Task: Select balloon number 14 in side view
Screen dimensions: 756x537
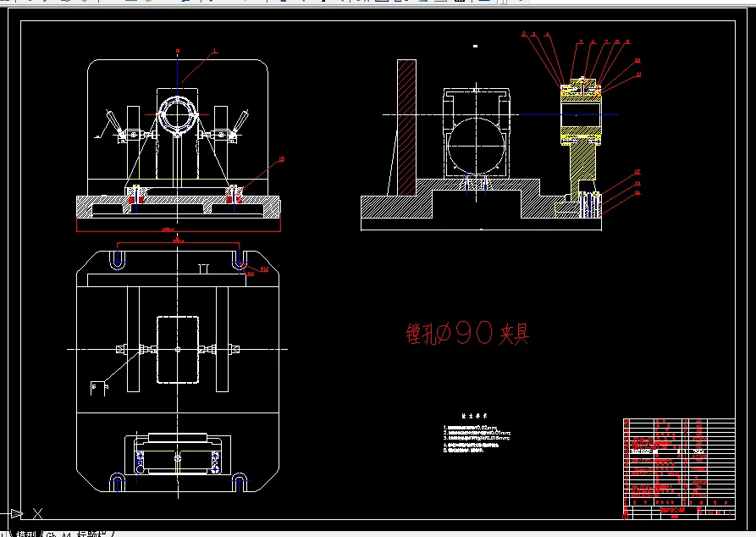Action: [x=637, y=192]
